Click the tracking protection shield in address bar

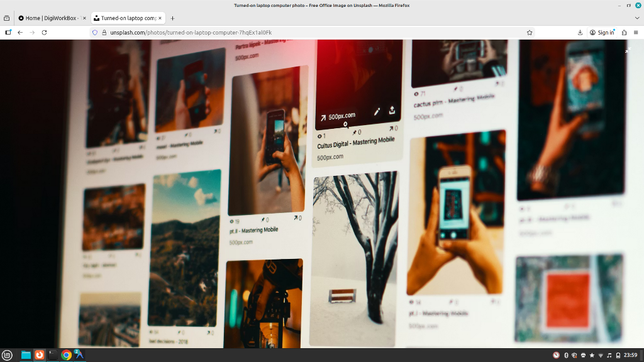(x=94, y=32)
